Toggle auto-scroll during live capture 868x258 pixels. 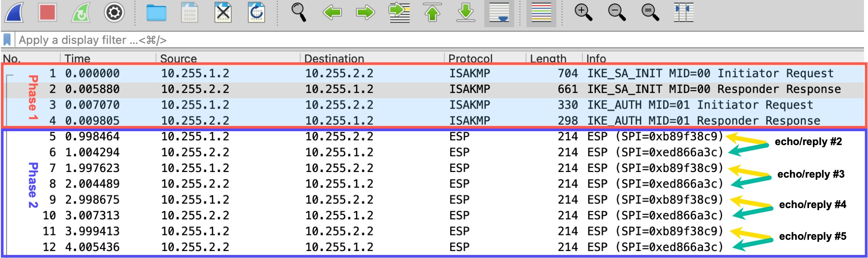[499, 13]
